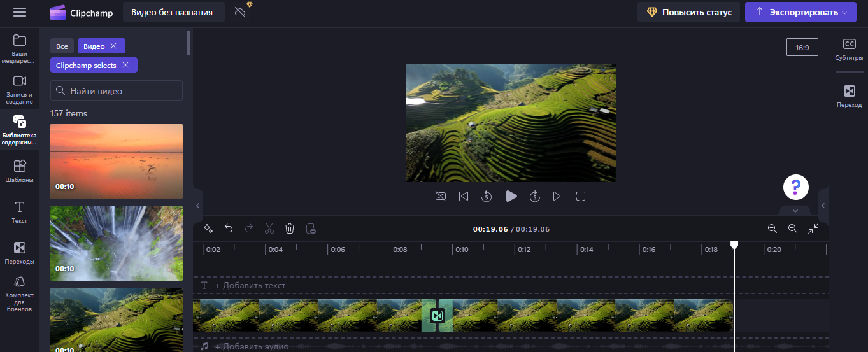
Task: Click the Найти видео search field
Action: pos(117,90)
